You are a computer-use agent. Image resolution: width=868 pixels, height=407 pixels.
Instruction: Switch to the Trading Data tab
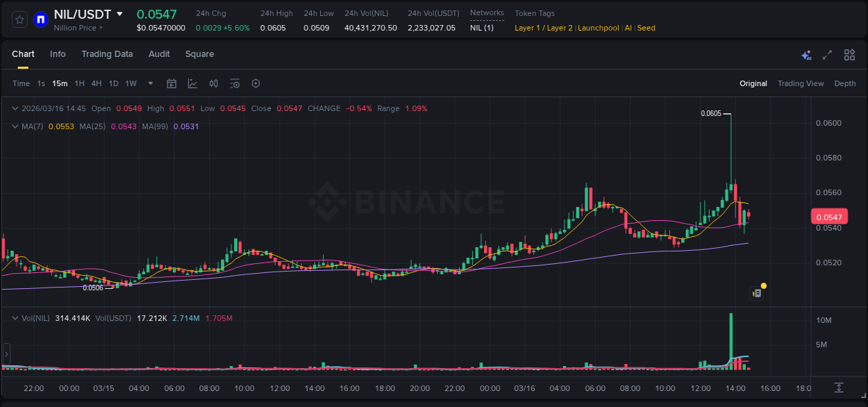pos(107,54)
